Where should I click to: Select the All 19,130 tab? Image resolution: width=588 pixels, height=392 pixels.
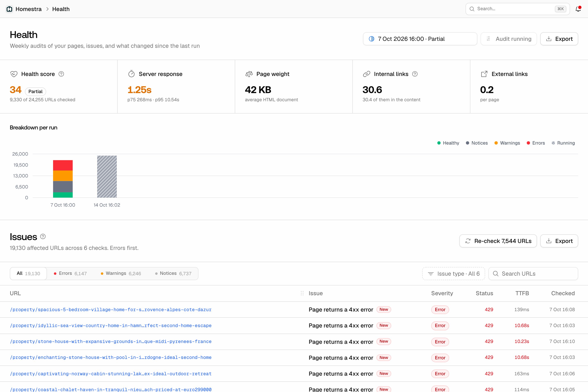click(28, 274)
